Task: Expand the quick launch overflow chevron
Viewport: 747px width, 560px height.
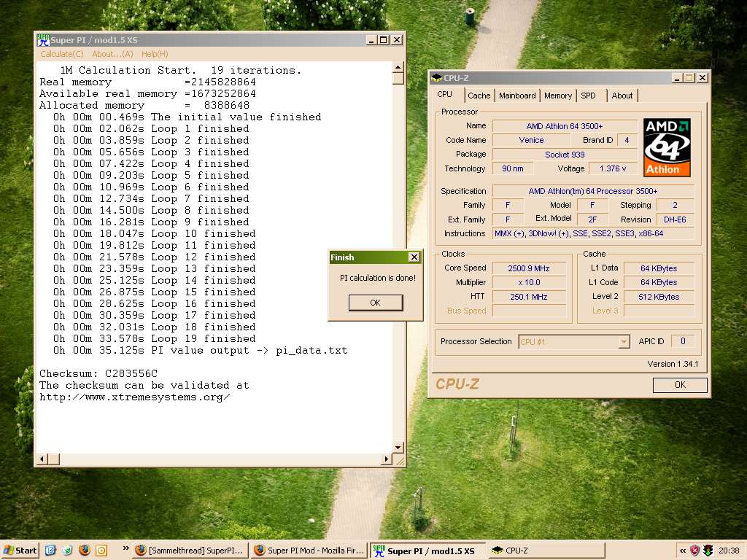Action: click(125, 548)
